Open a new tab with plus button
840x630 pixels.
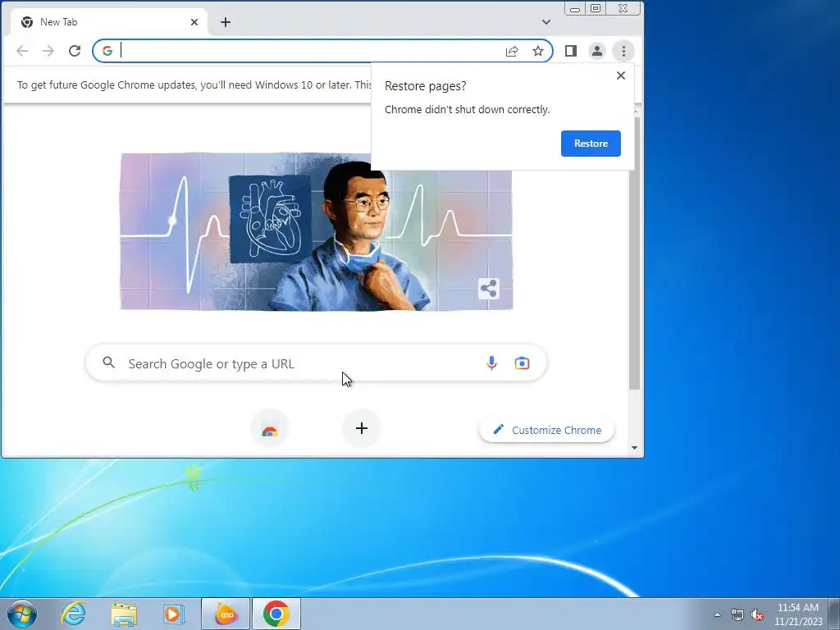click(226, 22)
